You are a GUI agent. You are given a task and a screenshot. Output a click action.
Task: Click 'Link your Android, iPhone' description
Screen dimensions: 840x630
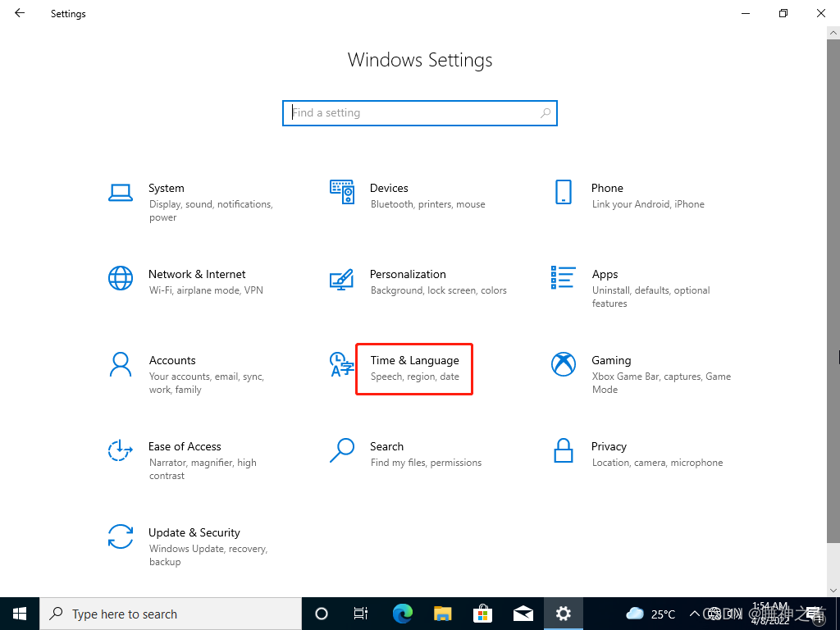[x=648, y=204]
